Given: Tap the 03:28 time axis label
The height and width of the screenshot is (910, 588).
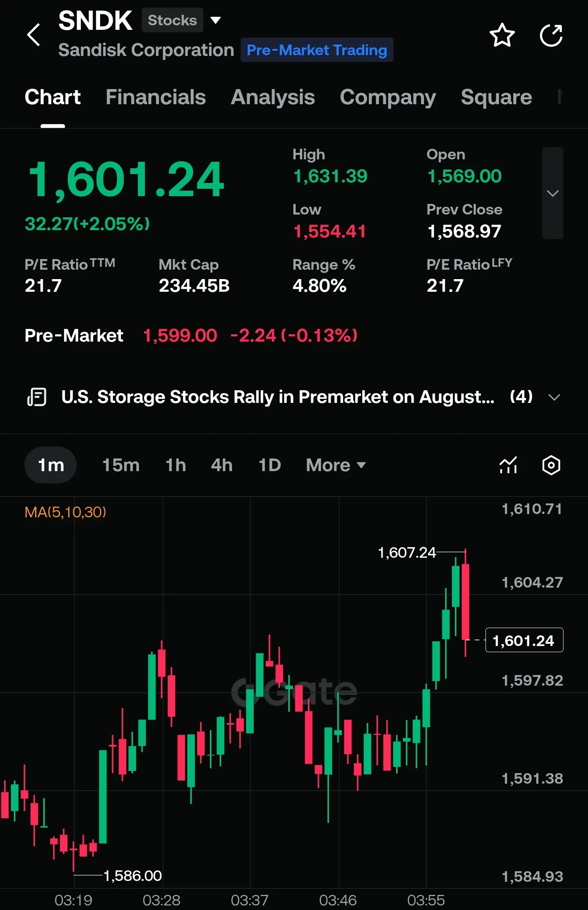Looking at the screenshot, I should 162,900.
